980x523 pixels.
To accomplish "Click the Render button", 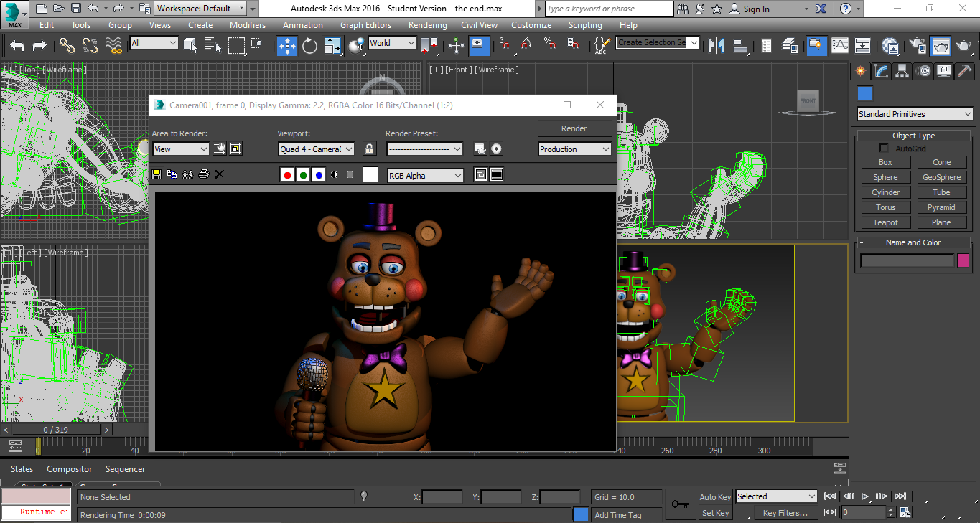I will [574, 128].
